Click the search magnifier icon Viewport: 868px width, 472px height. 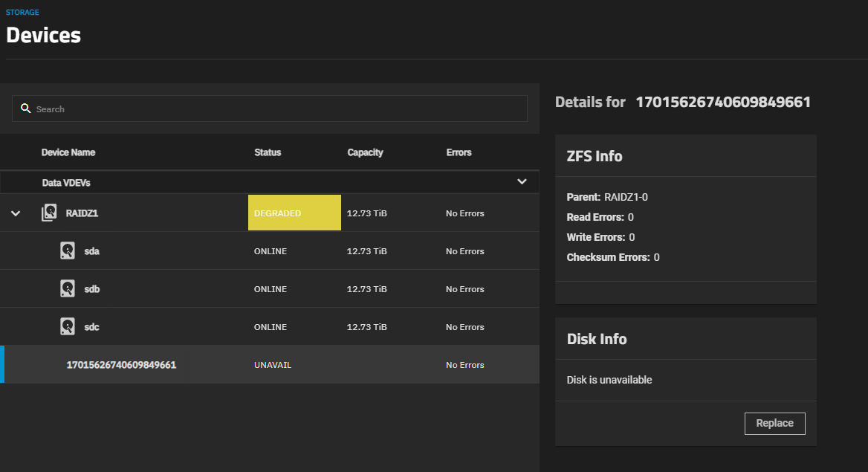click(x=25, y=109)
